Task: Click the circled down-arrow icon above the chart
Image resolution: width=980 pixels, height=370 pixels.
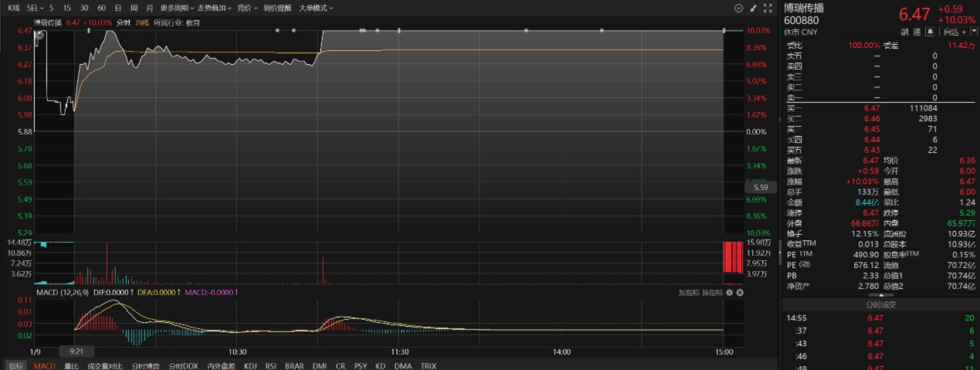Action: coord(738,8)
